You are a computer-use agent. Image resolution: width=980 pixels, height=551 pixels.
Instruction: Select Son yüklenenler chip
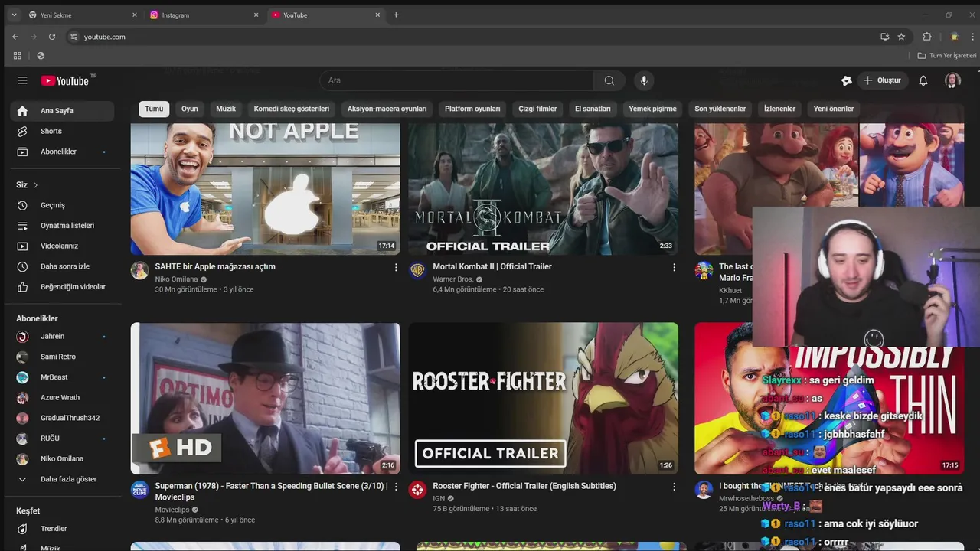[x=720, y=109]
